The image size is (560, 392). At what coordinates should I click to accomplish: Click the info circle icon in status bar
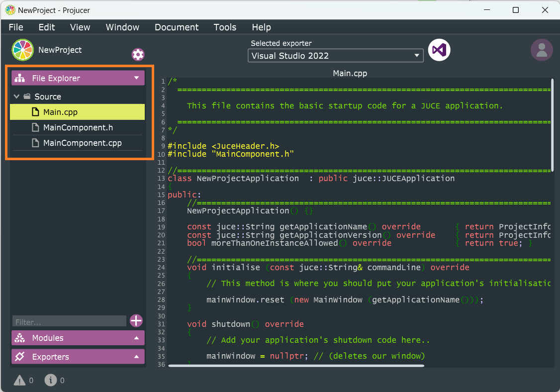pos(51,380)
